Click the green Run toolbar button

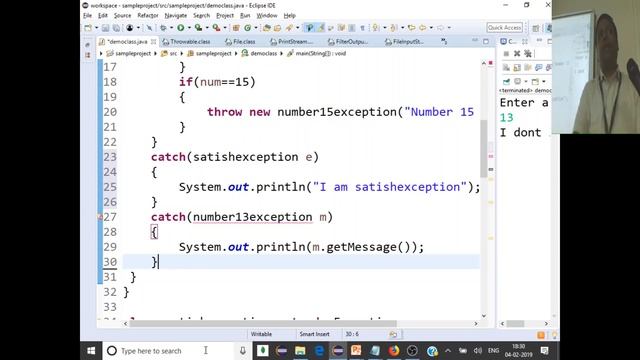[x=180, y=28]
